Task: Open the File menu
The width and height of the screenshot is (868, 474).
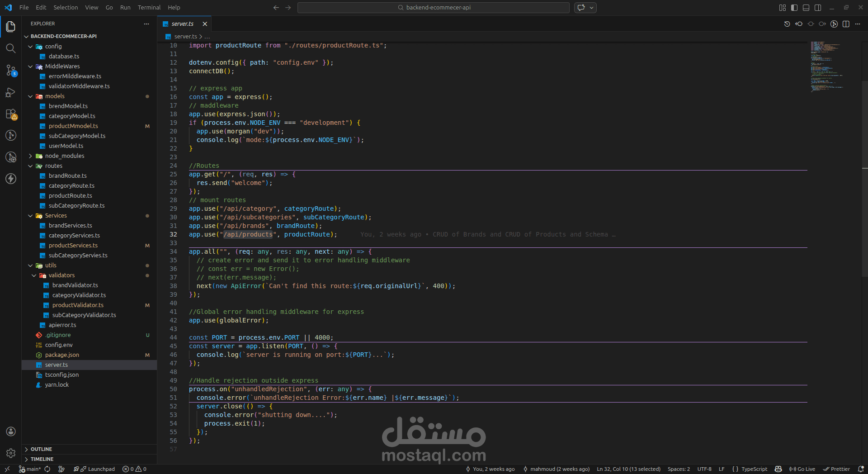Action: [x=24, y=8]
